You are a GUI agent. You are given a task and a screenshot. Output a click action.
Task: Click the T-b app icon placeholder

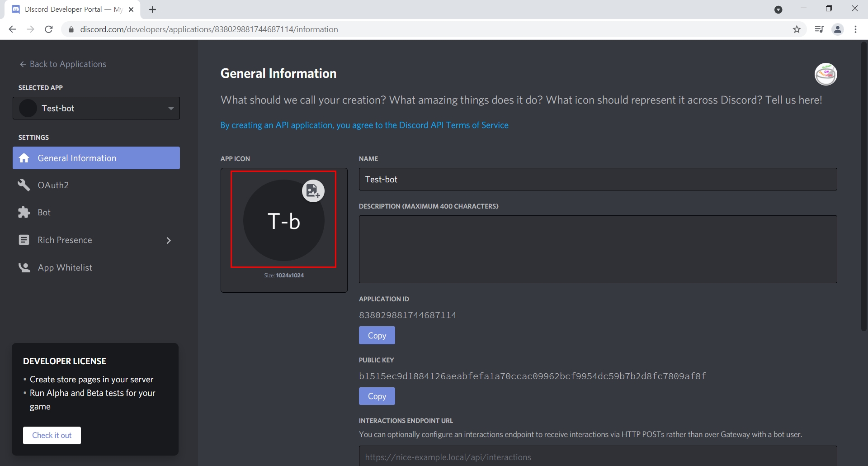[x=283, y=220]
